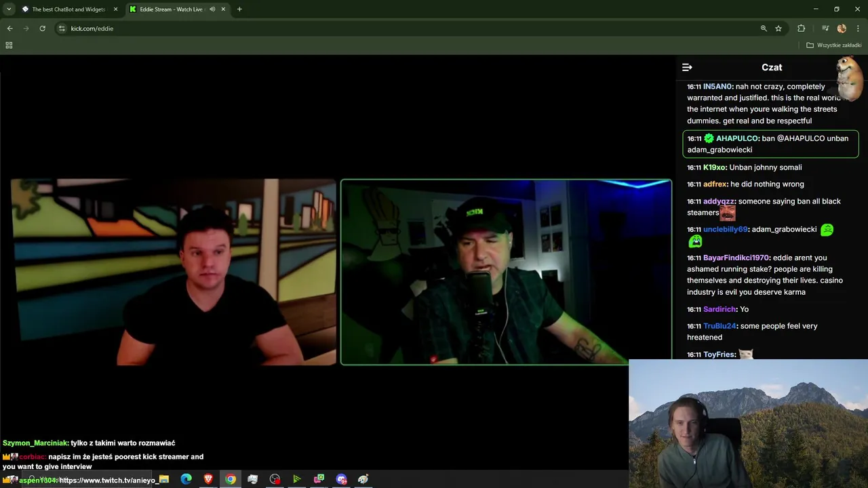Open the Extensions puzzle icon

[802, 28]
